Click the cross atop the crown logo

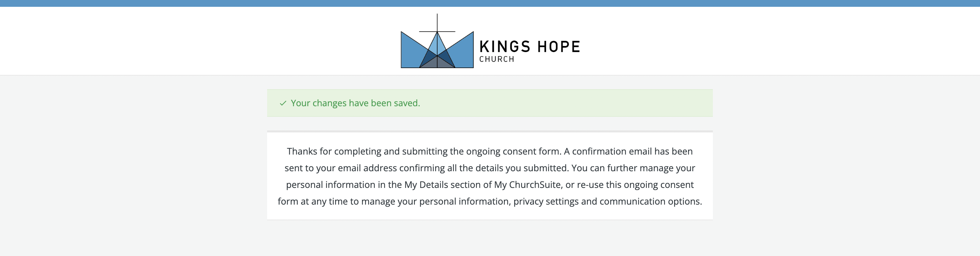pyautogui.click(x=437, y=23)
